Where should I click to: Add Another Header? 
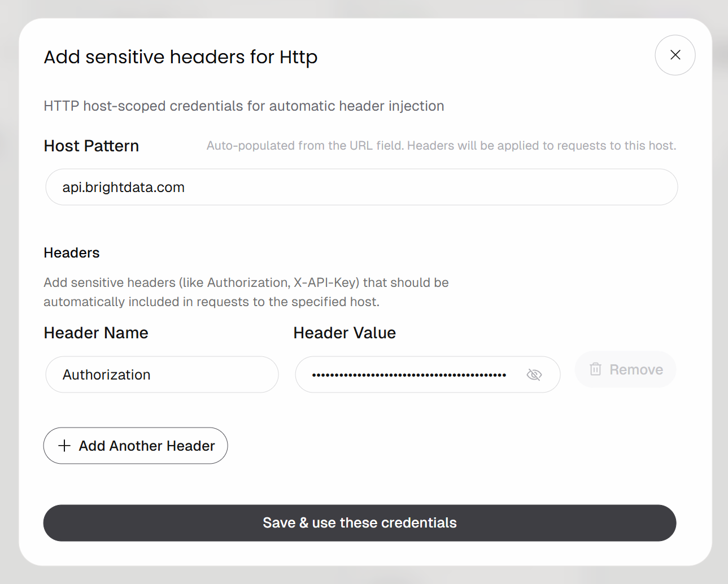tap(136, 446)
